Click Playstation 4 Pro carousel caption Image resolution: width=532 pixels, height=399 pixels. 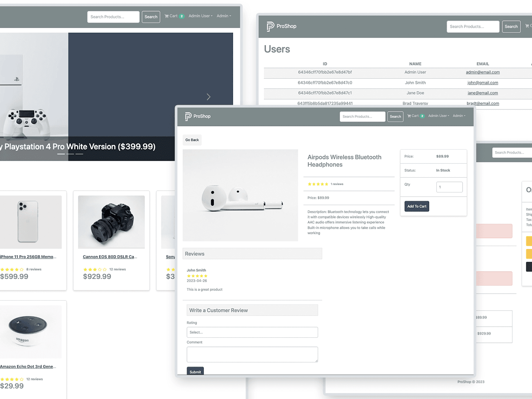(x=78, y=146)
